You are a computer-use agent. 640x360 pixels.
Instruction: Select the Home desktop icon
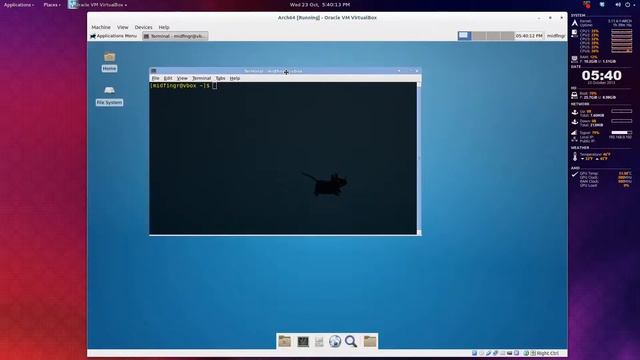(109, 62)
